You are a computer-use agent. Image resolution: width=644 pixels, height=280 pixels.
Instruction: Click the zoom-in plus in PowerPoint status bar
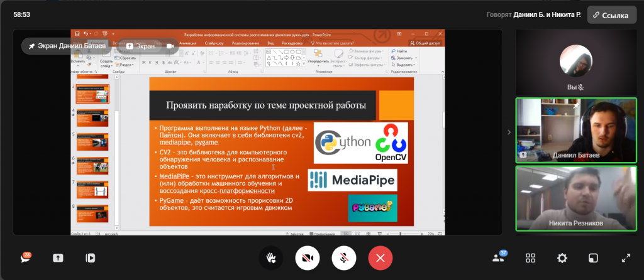coord(422,234)
